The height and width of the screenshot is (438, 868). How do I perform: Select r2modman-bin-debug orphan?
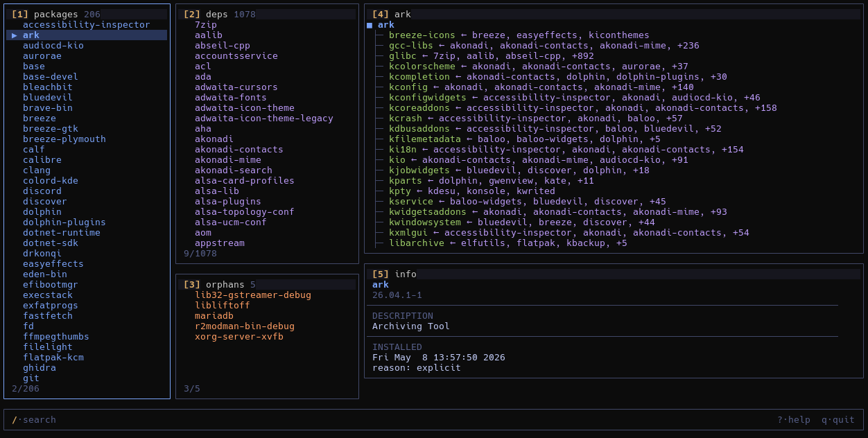click(245, 326)
